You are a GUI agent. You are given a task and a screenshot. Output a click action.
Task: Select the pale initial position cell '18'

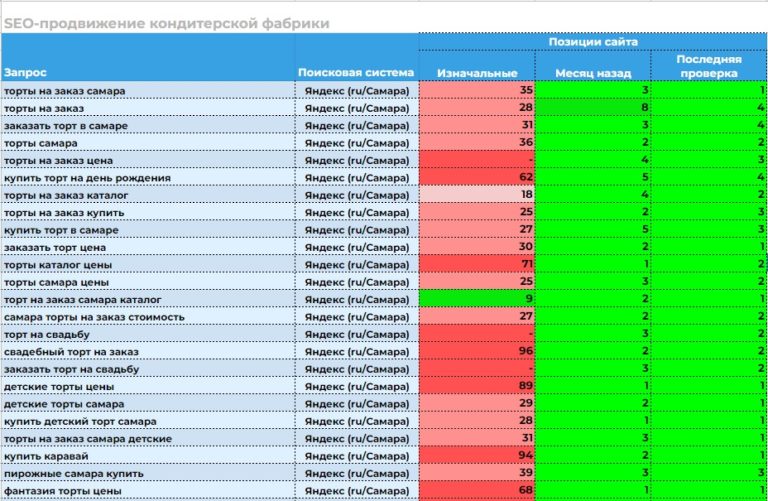(477, 194)
